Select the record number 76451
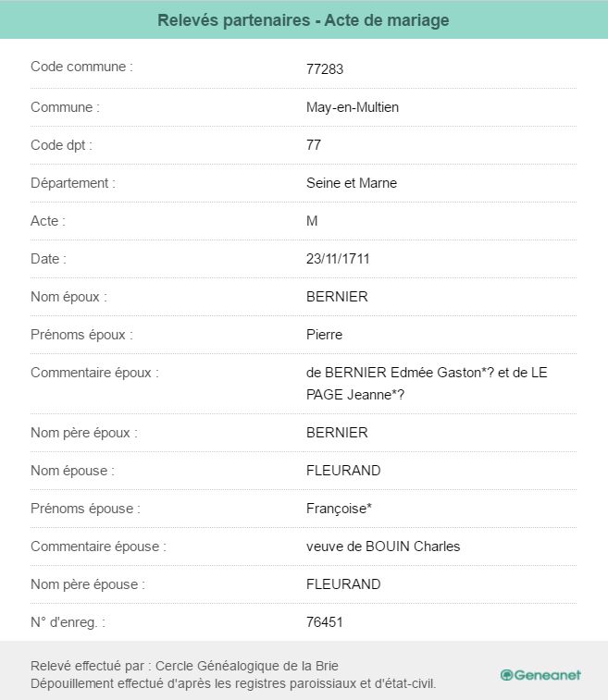The width and height of the screenshot is (608, 700). click(325, 622)
